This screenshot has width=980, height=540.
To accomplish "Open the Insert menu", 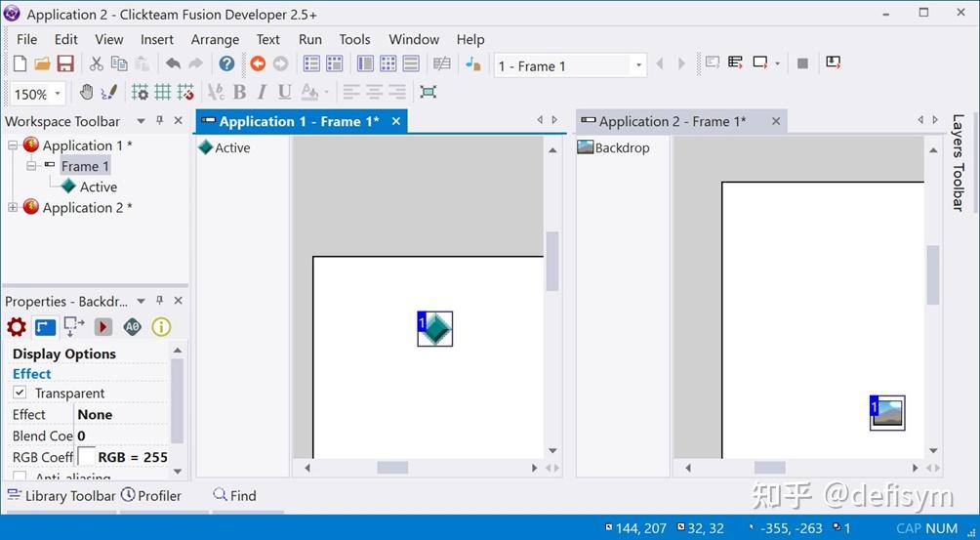I will tap(157, 39).
